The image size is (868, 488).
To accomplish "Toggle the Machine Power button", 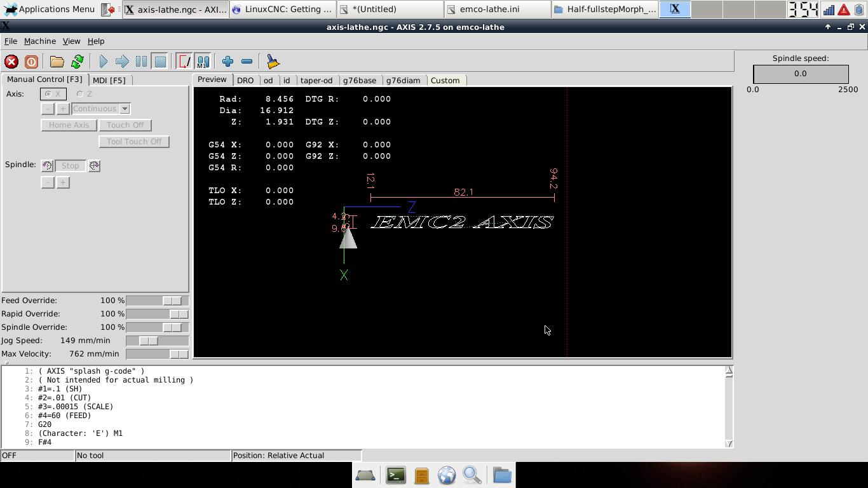I will point(31,62).
